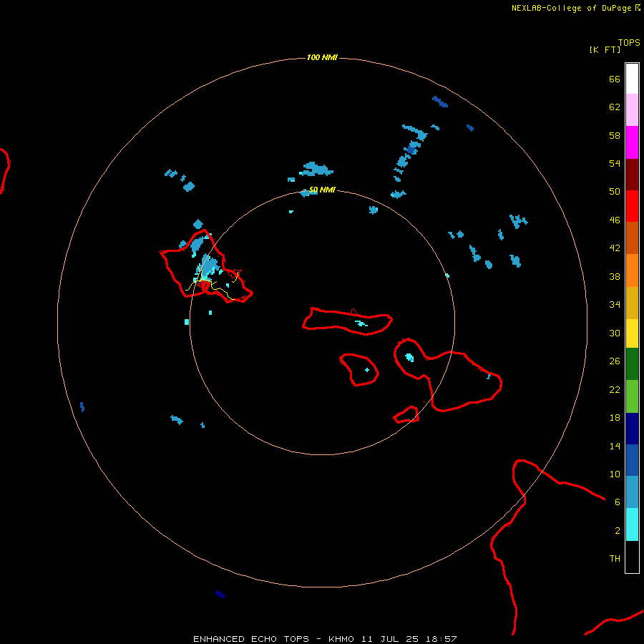The height and width of the screenshot is (644, 644).
Task: Click the medium blue legend swatch
Action: tap(632, 460)
